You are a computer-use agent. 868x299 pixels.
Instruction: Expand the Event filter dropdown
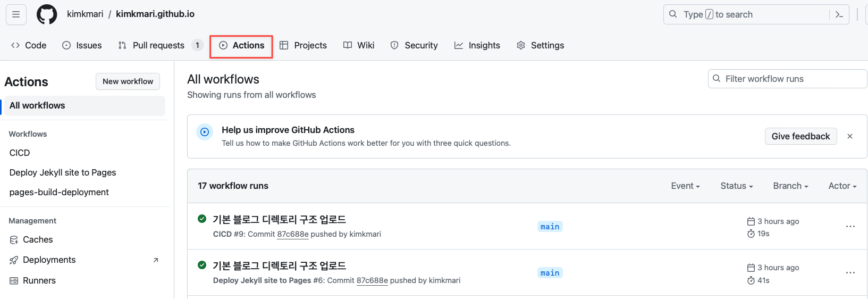[x=685, y=186]
